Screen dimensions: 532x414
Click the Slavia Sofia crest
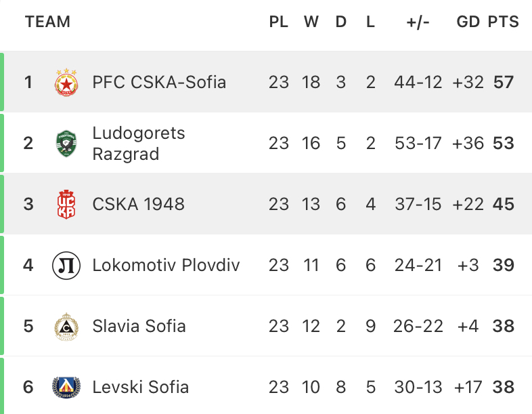pyautogui.click(x=66, y=327)
